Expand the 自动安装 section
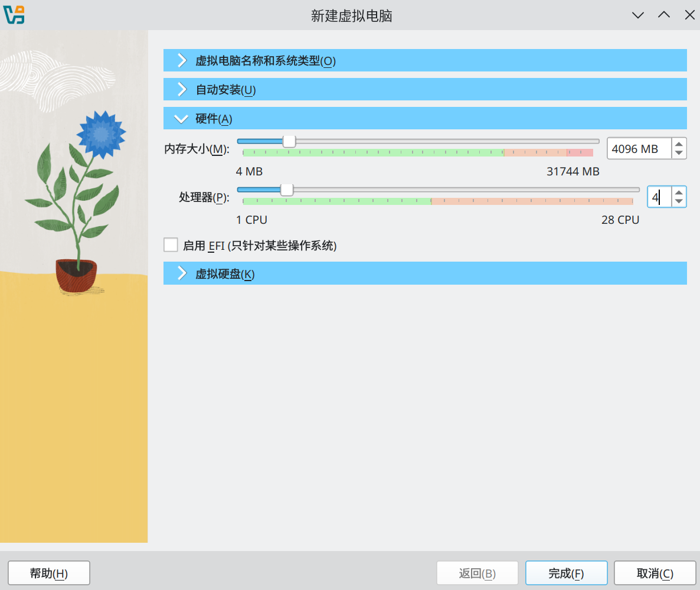700x590 pixels. point(425,89)
